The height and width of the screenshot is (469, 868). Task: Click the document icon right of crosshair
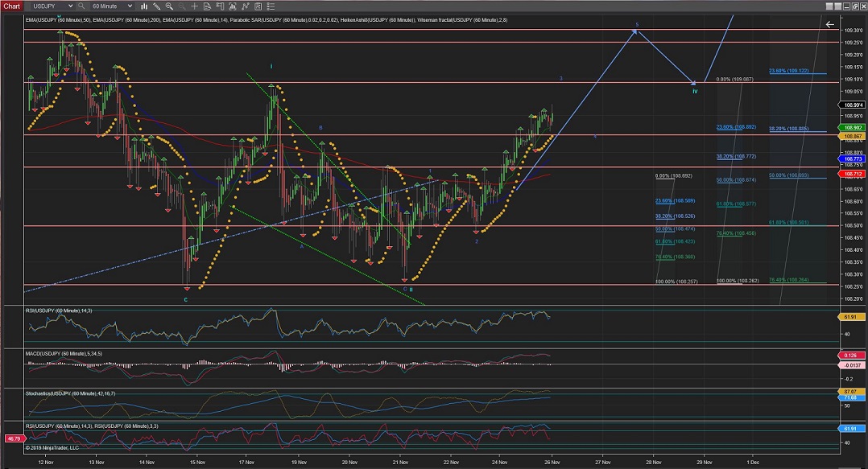coord(207,6)
